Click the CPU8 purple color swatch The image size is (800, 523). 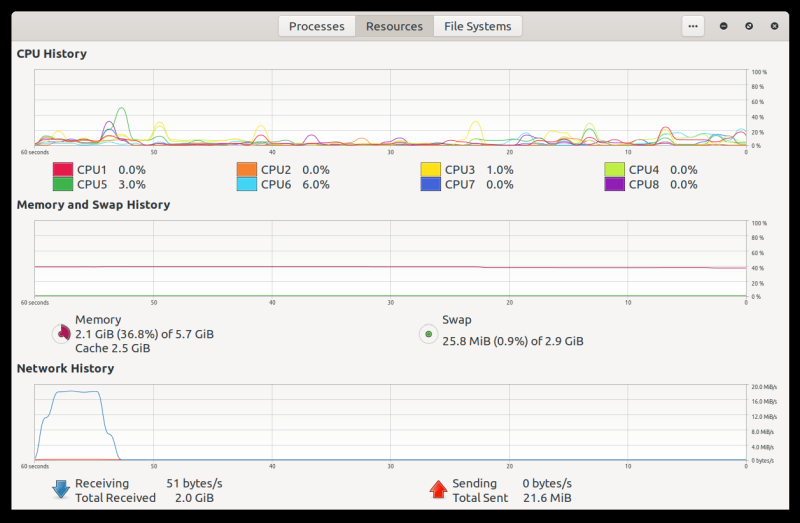614,184
